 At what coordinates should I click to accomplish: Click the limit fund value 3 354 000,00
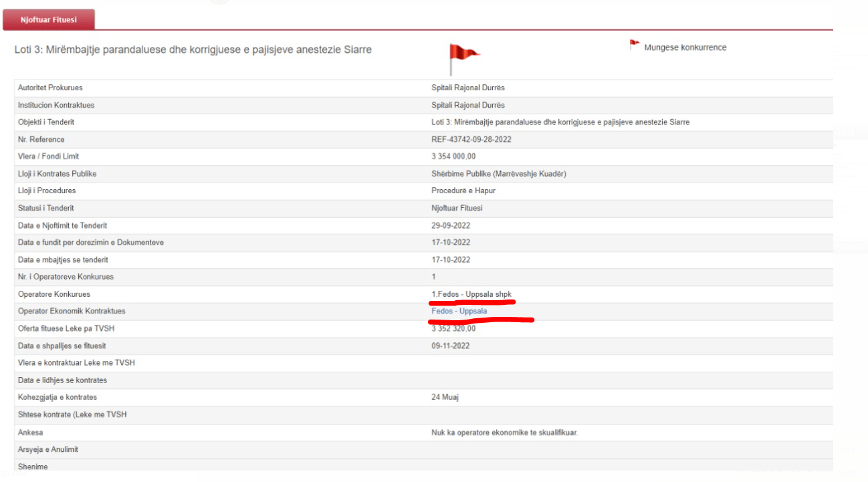tap(453, 156)
